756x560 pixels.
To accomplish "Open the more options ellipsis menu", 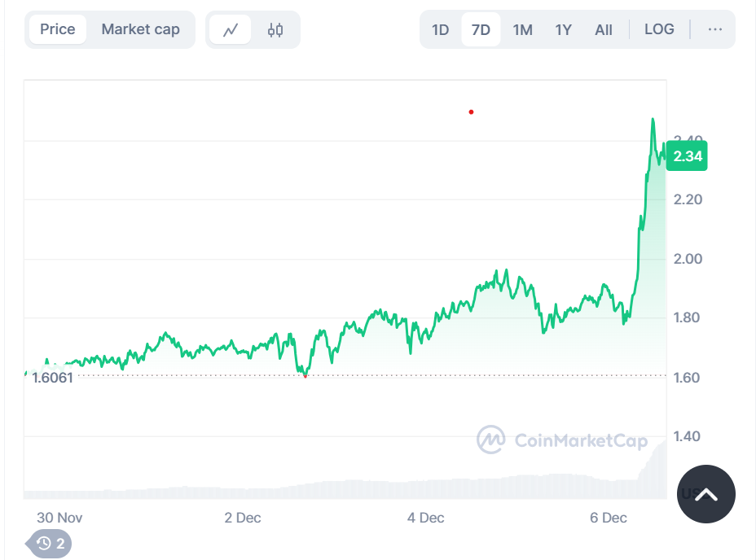I will tap(714, 29).
